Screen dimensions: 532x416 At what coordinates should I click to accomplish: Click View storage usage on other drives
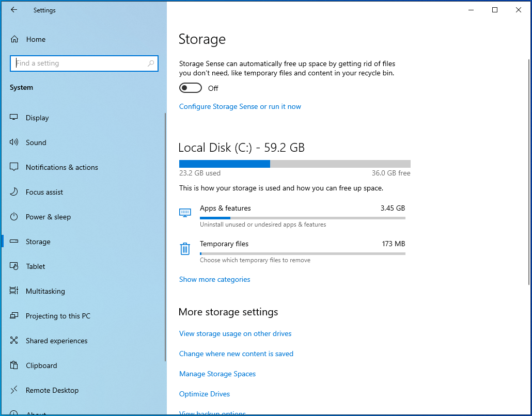tap(235, 333)
